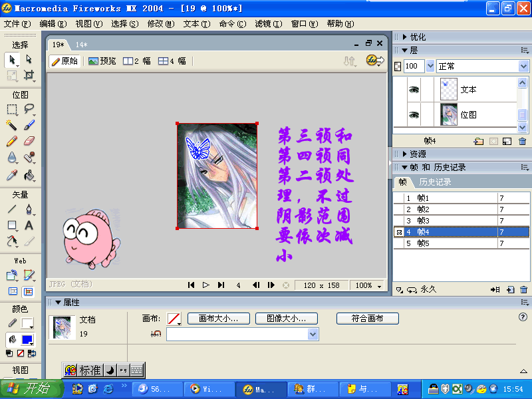This screenshot has width=532, height=399.
Task: Swap stroke and fill colors
Action: click(x=31, y=354)
